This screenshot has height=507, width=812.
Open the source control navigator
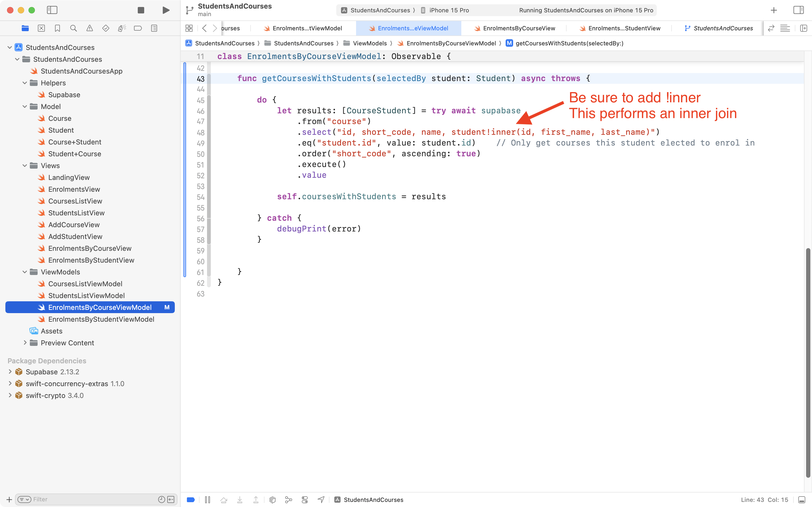(x=41, y=28)
